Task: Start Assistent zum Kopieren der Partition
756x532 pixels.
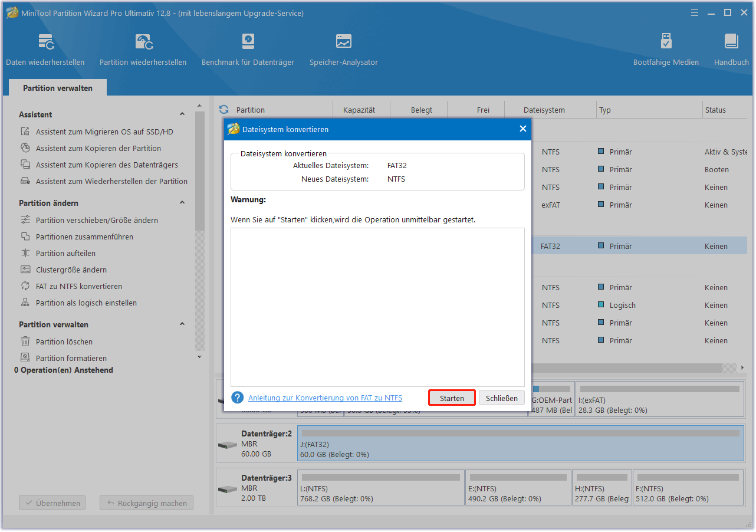Action: (98, 148)
